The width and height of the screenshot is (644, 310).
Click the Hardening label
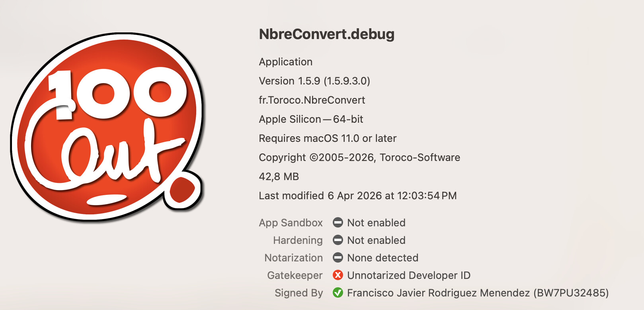[x=298, y=240]
